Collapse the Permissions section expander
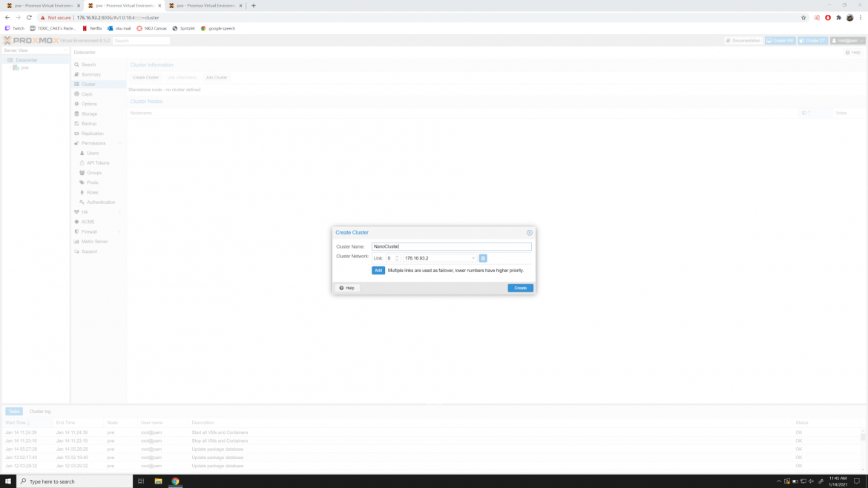Image resolution: width=868 pixels, height=488 pixels. [119, 143]
